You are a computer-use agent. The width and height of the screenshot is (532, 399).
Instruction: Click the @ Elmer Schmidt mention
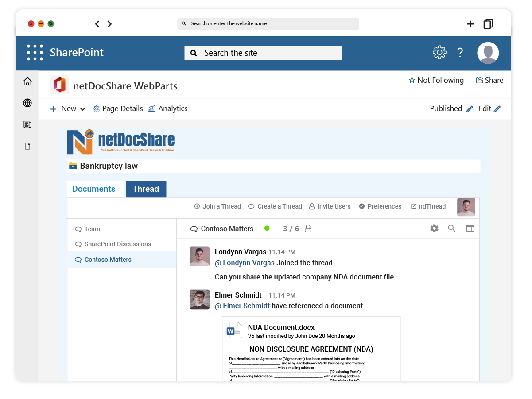click(242, 306)
